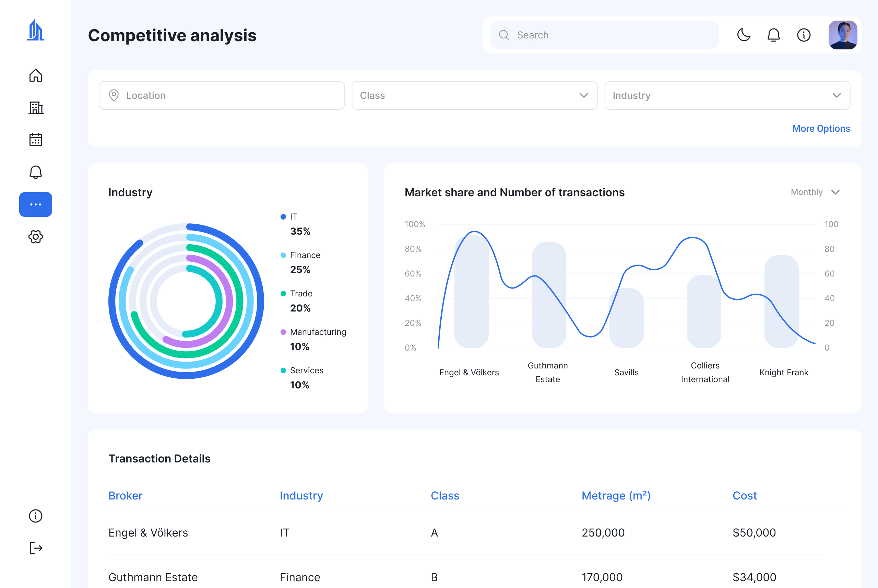Click the Engel & Völkers chart bar
This screenshot has height=588, width=878.
(471, 291)
